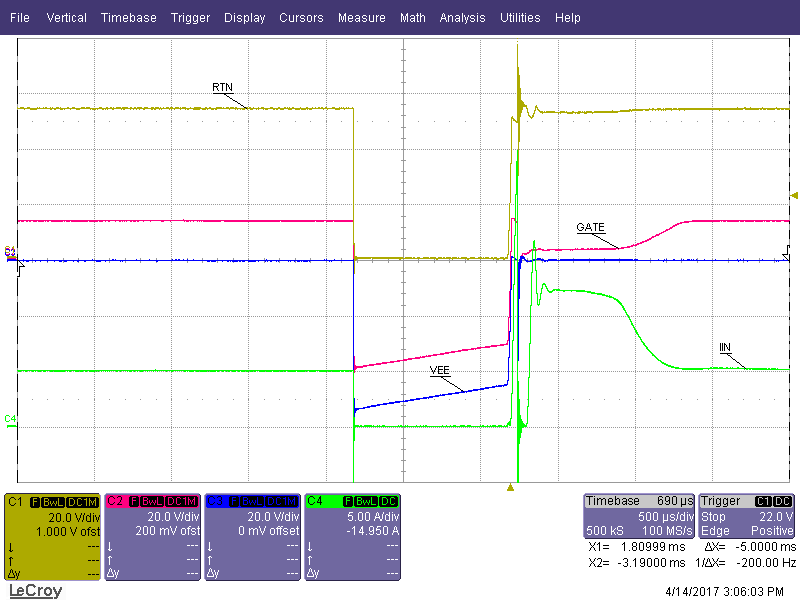Image resolution: width=800 pixels, height=600 pixels.
Task: Click the GATE trace label
Action: point(590,227)
